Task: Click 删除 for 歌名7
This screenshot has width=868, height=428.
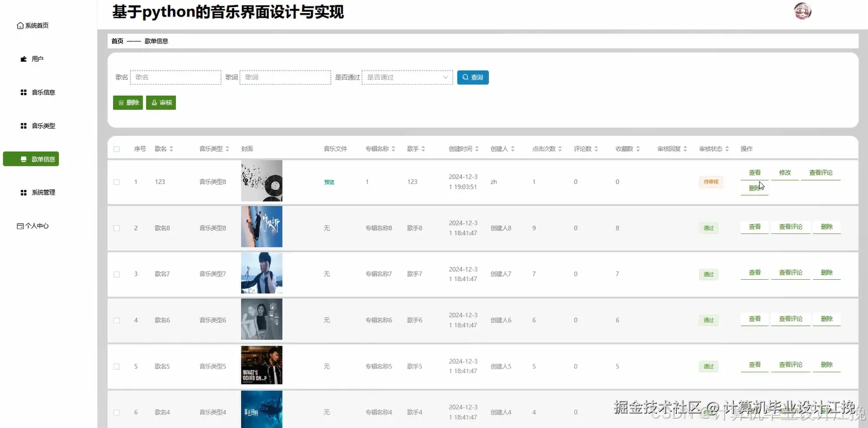Action: coord(826,273)
